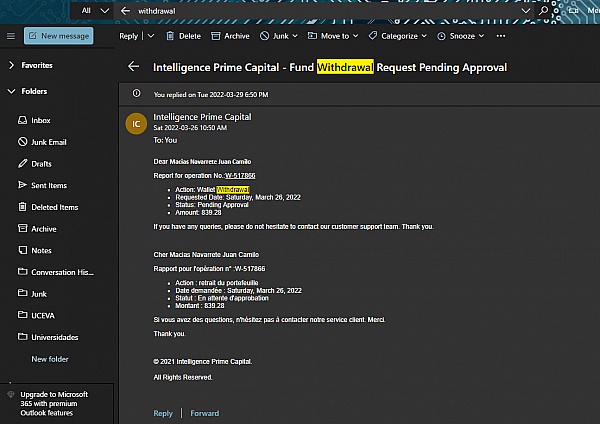Open the Sent Items folder

[x=42, y=186]
